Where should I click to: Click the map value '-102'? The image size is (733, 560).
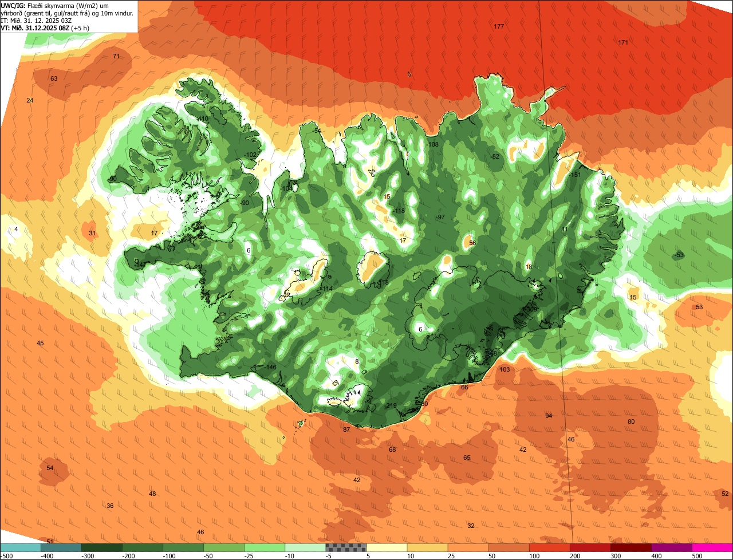[x=250, y=155]
